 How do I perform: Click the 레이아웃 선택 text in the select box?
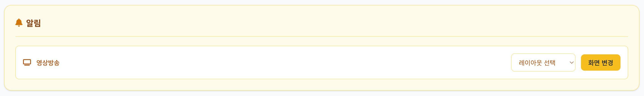537,63
